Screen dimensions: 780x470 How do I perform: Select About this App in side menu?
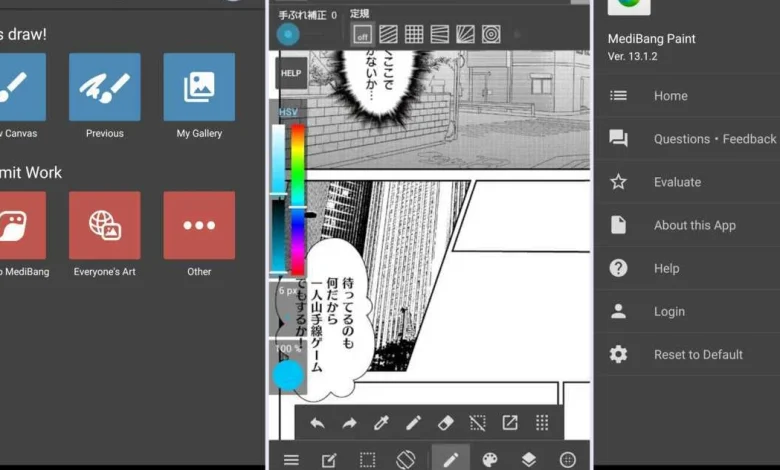(x=694, y=225)
